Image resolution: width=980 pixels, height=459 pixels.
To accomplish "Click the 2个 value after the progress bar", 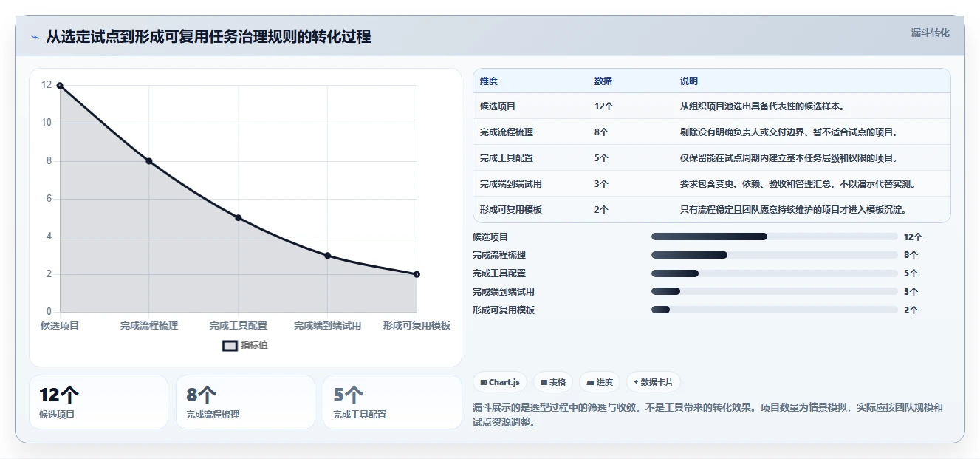I will (x=911, y=310).
